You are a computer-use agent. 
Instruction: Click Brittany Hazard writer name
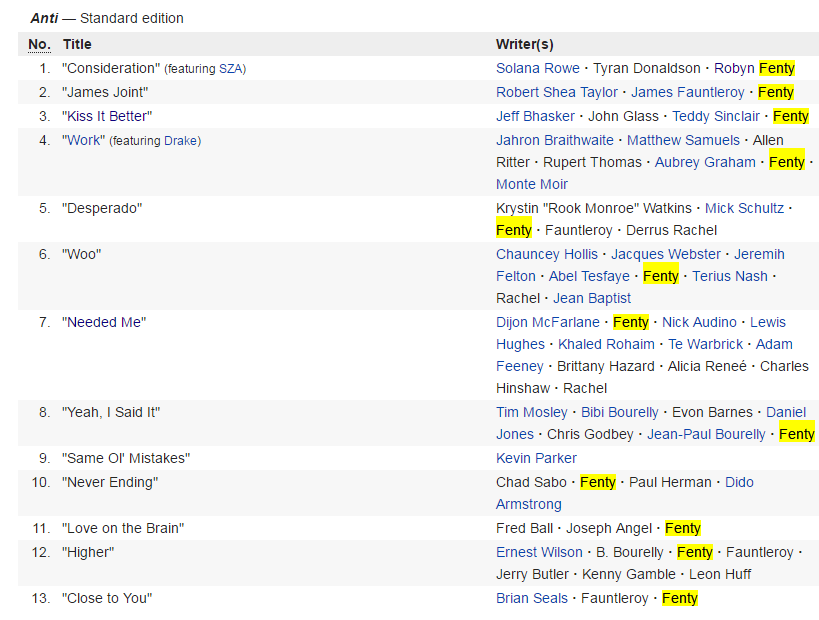(x=605, y=367)
